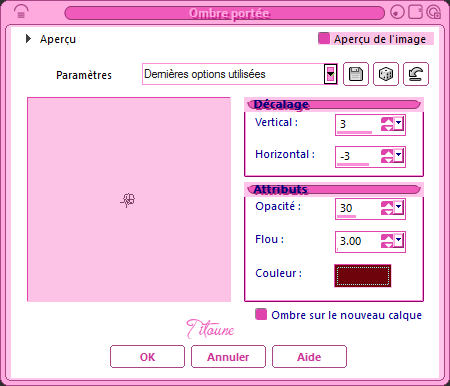Click the Vertical value spinner arrows
Viewport: 450px width, 386px height.
387,124
